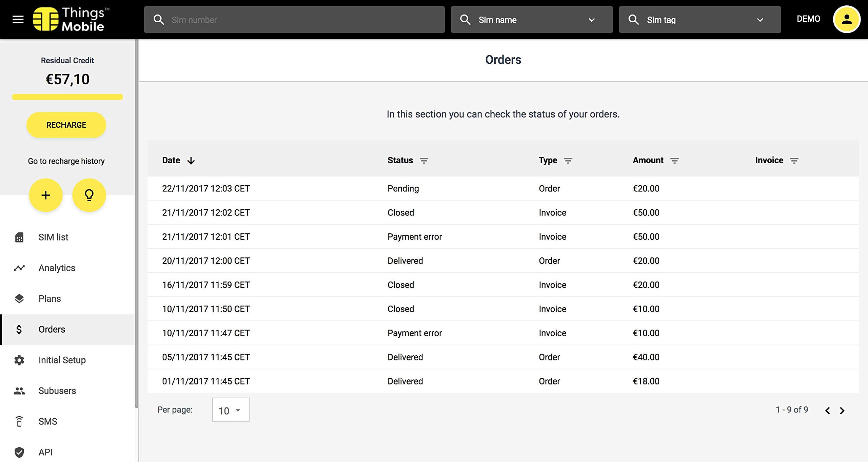Open the hamburger menu icon
The image size is (868, 462).
(x=18, y=20)
